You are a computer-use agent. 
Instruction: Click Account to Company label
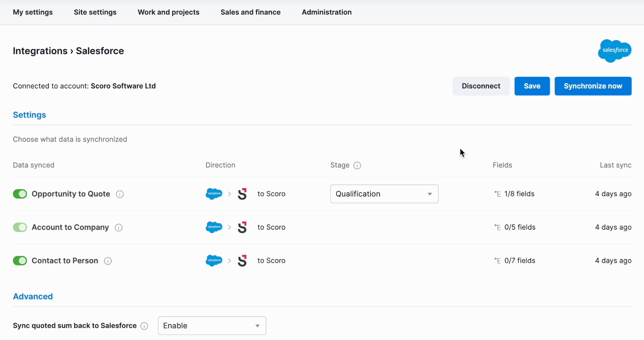pos(70,227)
